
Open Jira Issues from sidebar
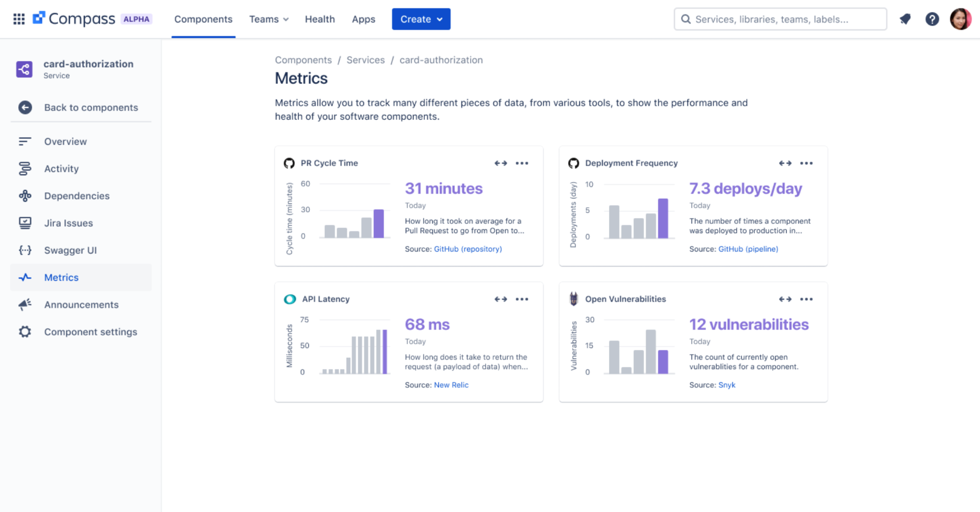(68, 223)
